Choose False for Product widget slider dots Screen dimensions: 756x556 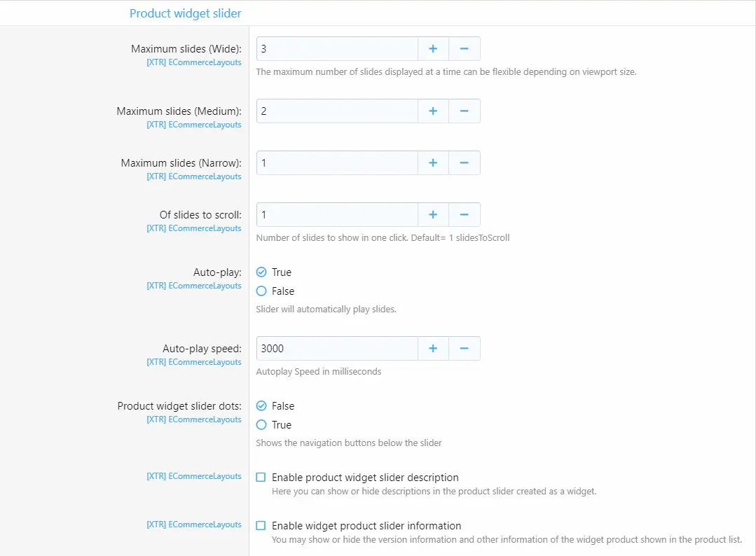(261, 406)
